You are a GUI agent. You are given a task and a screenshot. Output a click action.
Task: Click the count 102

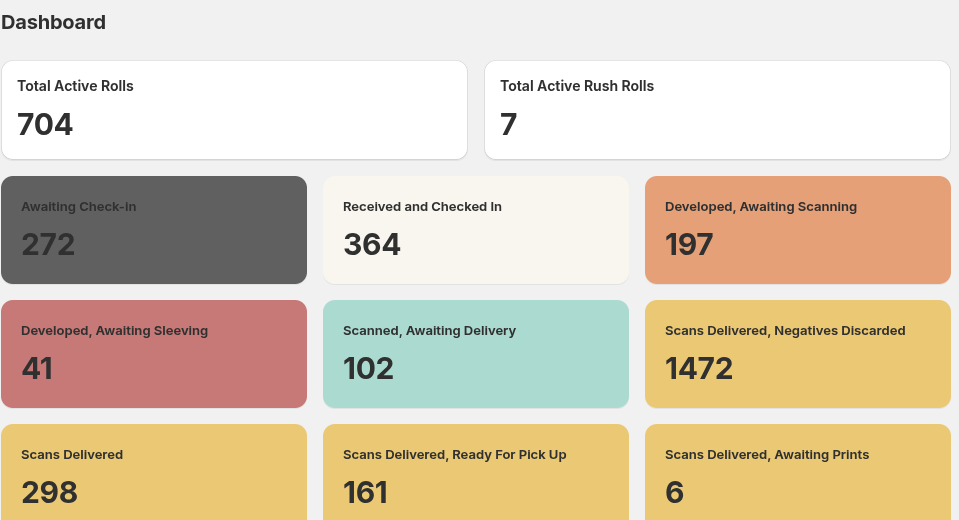(x=368, y=368)
